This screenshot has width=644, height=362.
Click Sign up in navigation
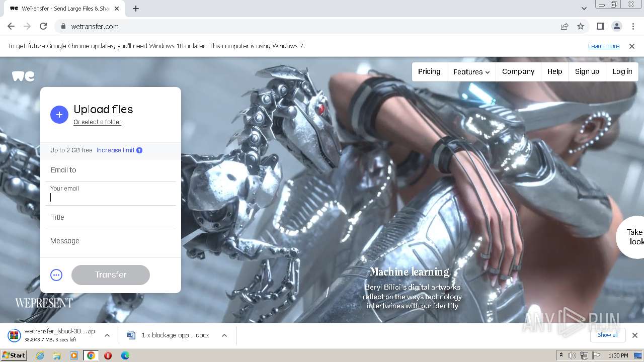(x=587, y=72)
